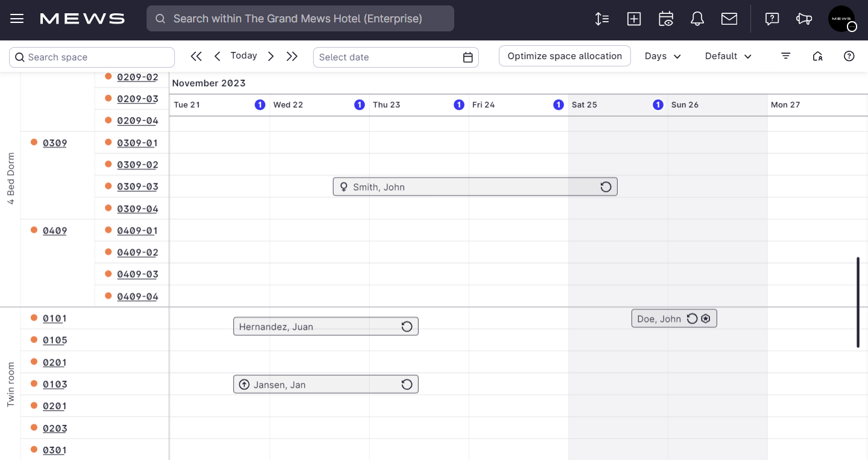Open the announcements megaphone icon

(x=804, y=19)
